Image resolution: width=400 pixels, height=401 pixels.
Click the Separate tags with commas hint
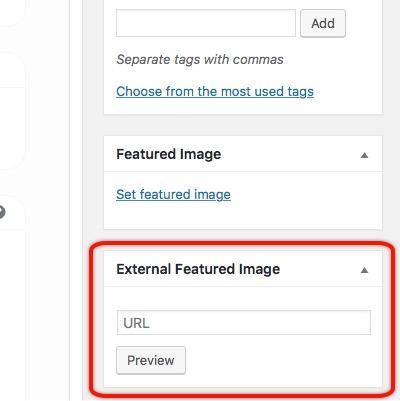pyautogui.click(x=200, y=60)
